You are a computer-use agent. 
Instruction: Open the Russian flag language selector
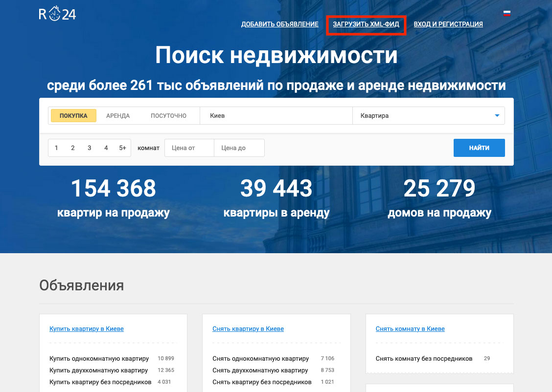(x=507, y=14)
